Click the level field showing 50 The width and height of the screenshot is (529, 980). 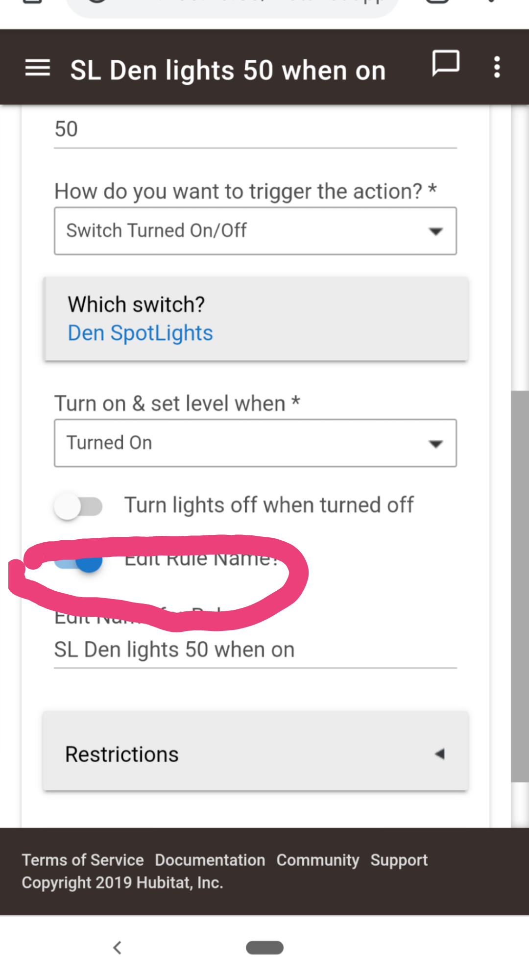tap(255, 130)
